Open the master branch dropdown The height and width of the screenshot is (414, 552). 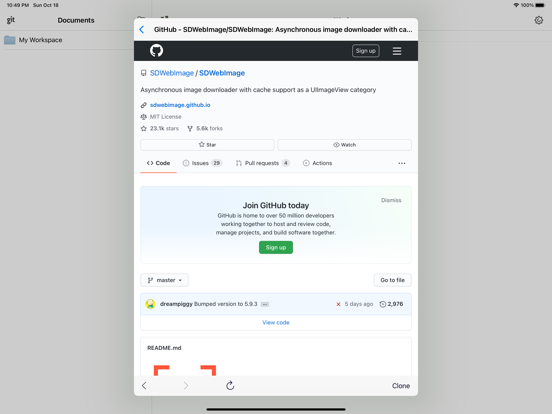click(164, 280)
